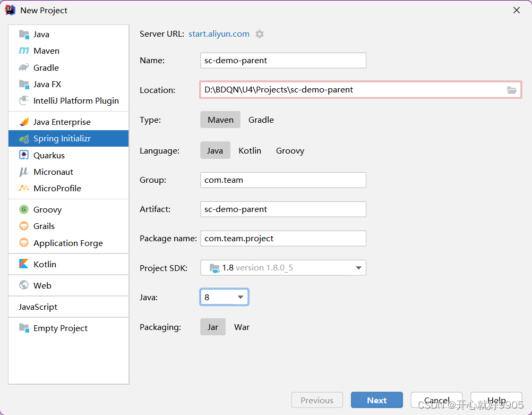Open the MicroProfile generator

coord(24,188)
